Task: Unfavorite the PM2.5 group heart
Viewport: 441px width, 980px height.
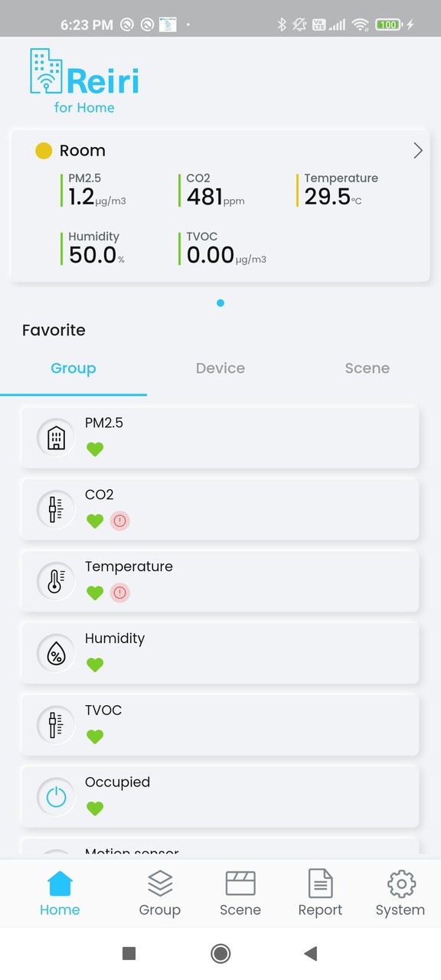Action: click(95, 449)
